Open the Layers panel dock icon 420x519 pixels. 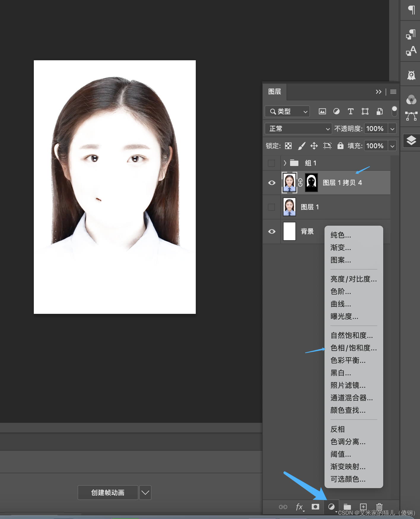(x=411, y=140)
